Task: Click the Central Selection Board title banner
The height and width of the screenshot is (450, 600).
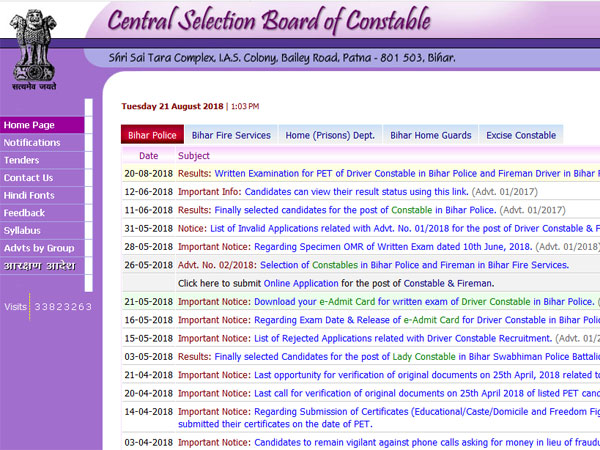Action: (269, 20)
